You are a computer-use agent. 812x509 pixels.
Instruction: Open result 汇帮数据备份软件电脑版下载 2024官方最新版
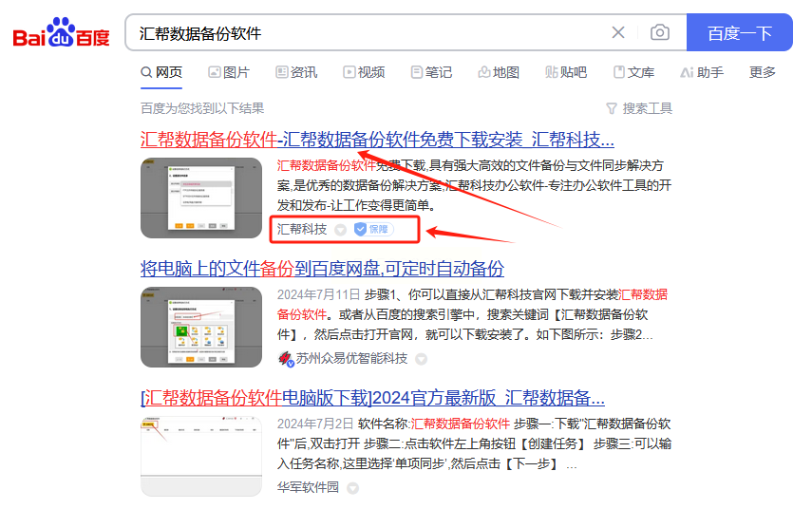coord(372,398)
